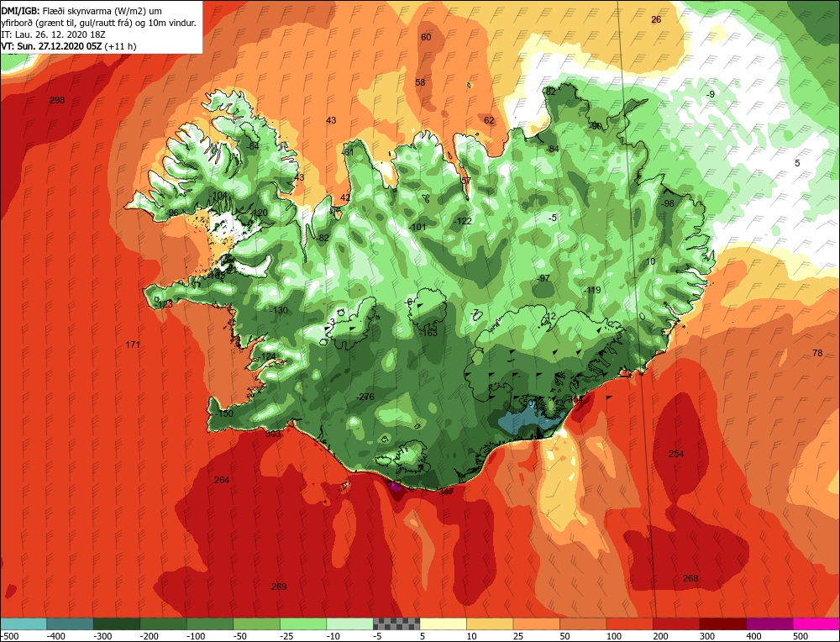Click the legend label "500"

[x=801, y=636]
